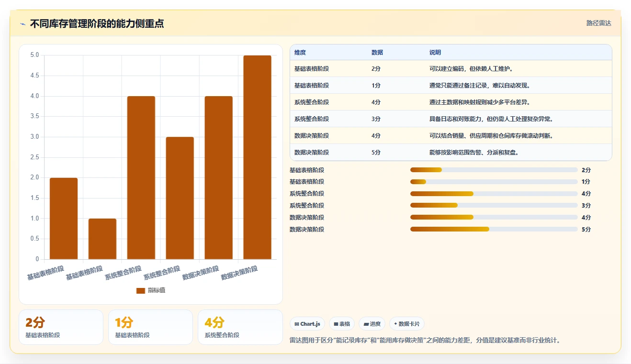This screenshot has height=364, width=631.
Task: Click the stat card showing 2分
Action: click(61, 327)
